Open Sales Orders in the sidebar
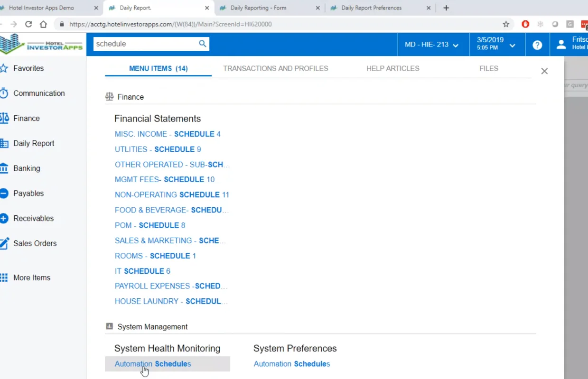Viewport: 588px width, 379px height. [35, 243]
